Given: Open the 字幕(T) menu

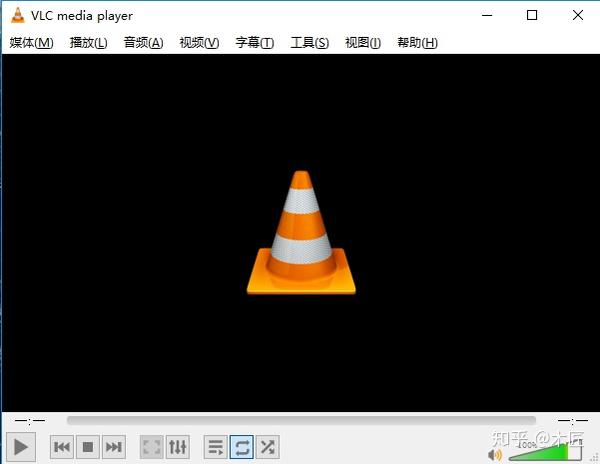Looking at the screenshot, I should [254, 42].
